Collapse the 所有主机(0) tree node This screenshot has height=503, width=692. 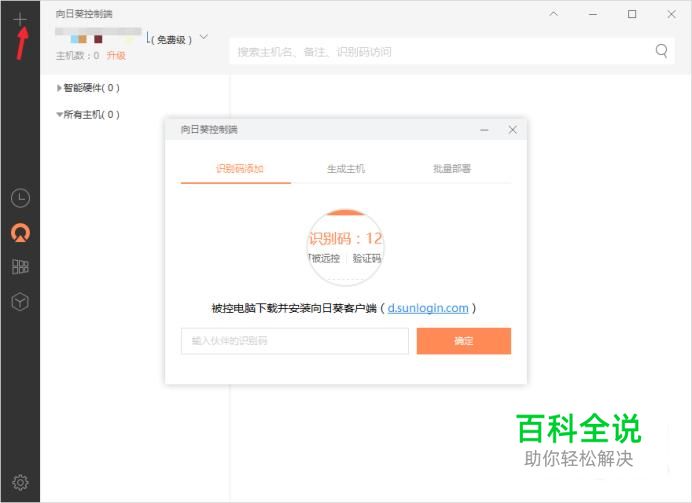click(59, 115)
